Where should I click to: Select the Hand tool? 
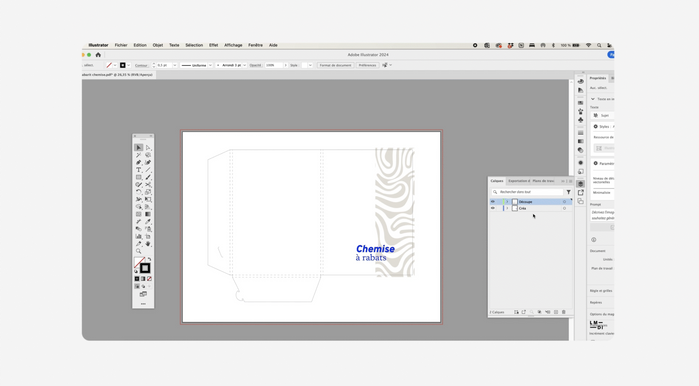[148, 243]
